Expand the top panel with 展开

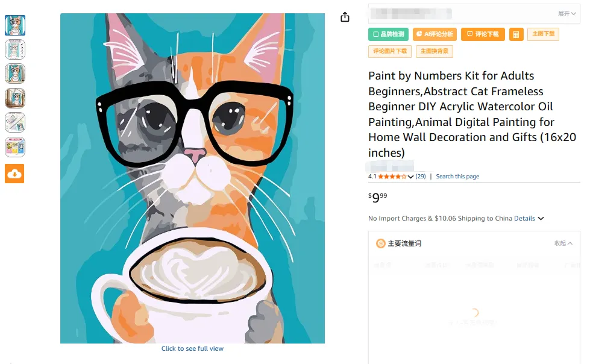pos(566,13)
